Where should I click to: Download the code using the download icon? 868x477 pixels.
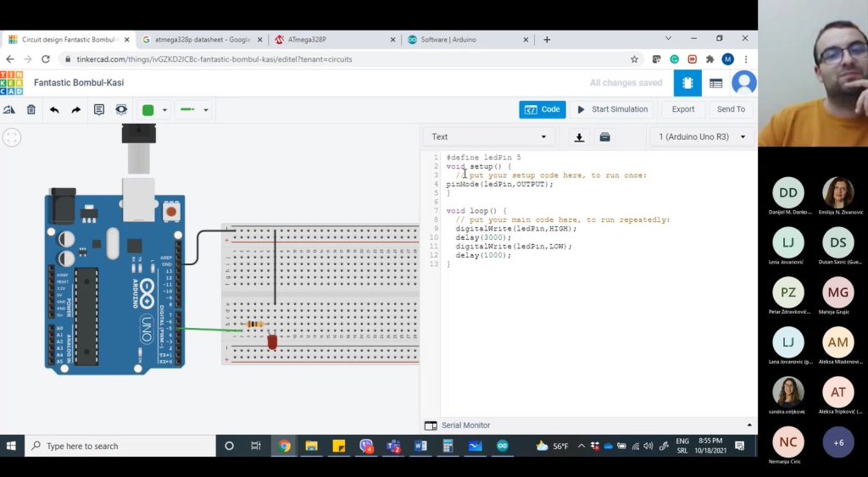pyautogui.click(x=579, y=136)
